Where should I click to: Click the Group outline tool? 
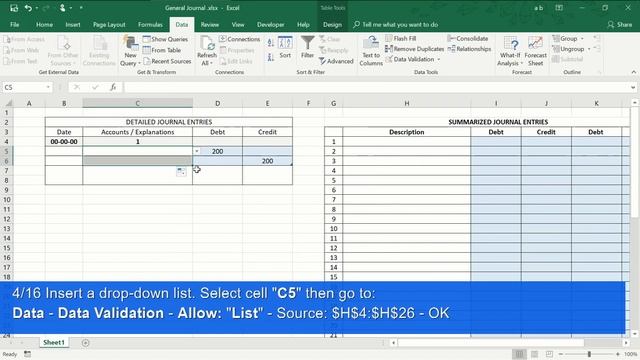(x=564, y=38)
